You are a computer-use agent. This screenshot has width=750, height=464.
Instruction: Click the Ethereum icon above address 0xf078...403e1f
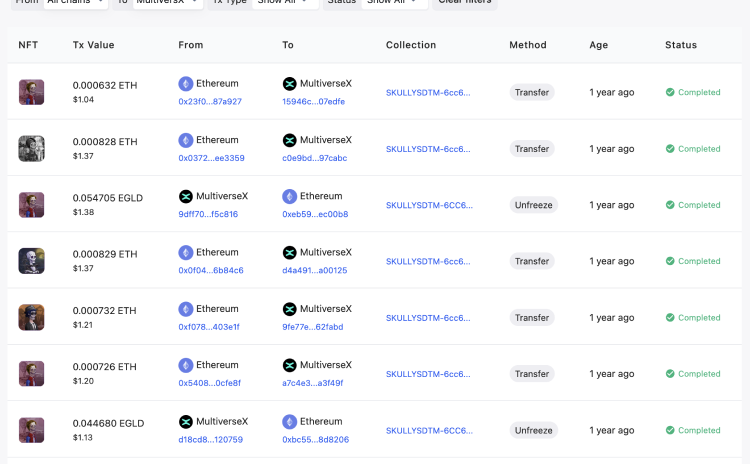click(186, 309)
